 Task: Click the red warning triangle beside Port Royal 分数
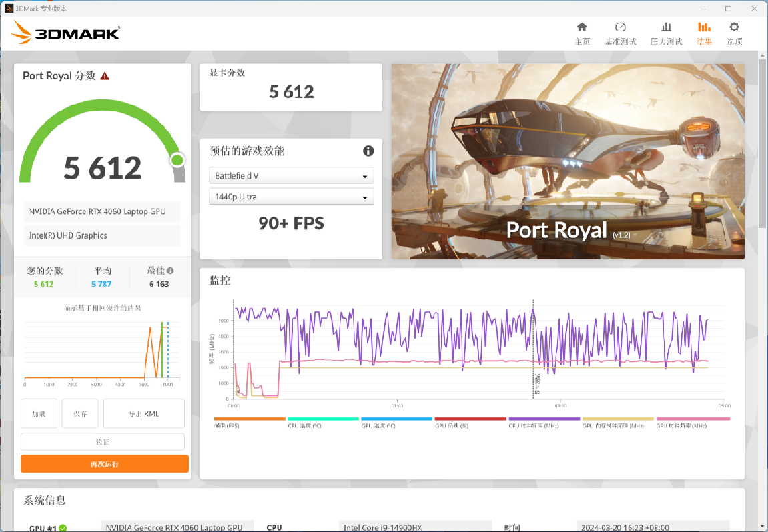pyautogui.click(x=105, y=76)
